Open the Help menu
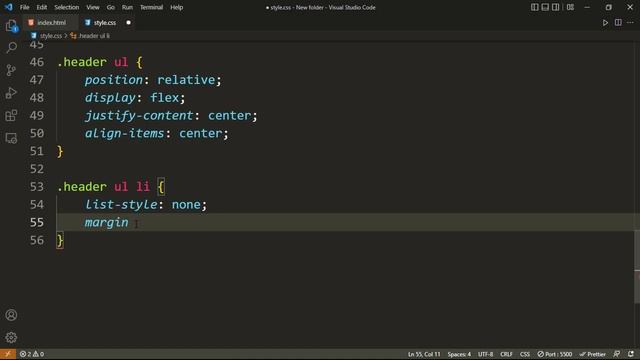 click(x=176, y=7)
